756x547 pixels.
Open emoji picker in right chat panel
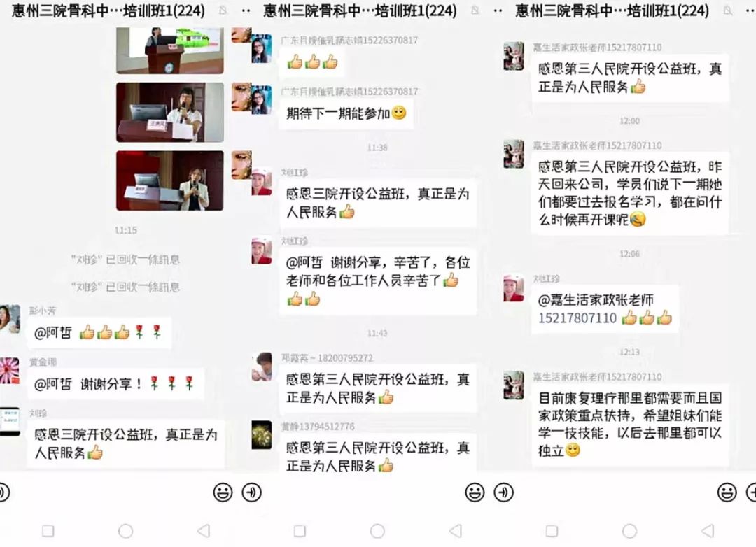727,492
